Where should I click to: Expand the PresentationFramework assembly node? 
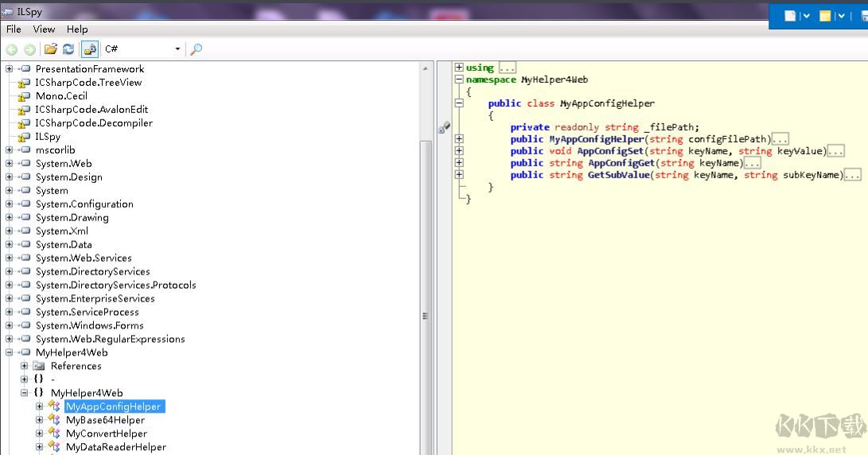[x=10, y=69]
